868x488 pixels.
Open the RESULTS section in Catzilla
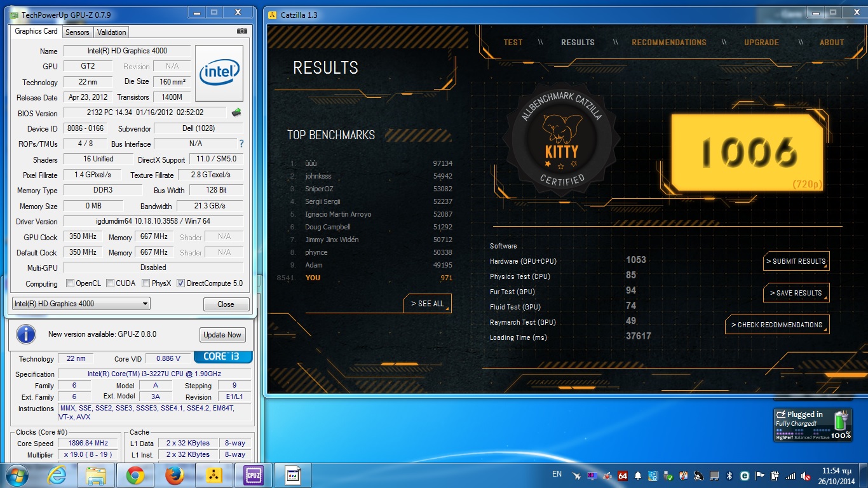click(578, 43)
